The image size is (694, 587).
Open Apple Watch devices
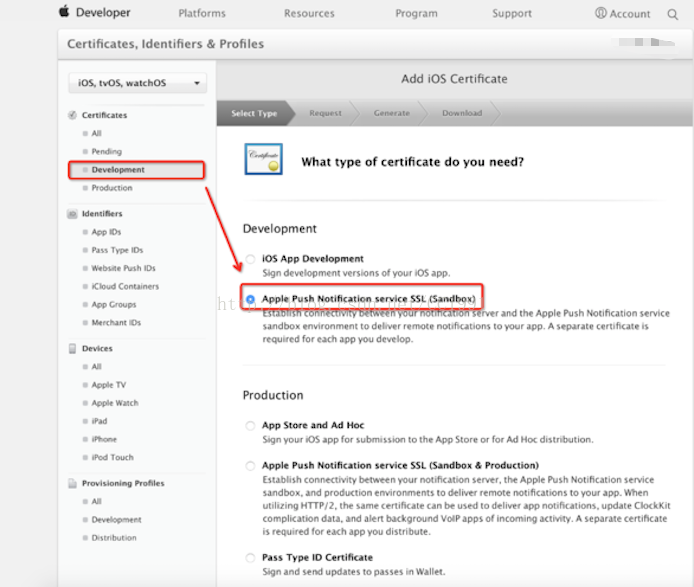pyautogui.click(x=115, y=403)
